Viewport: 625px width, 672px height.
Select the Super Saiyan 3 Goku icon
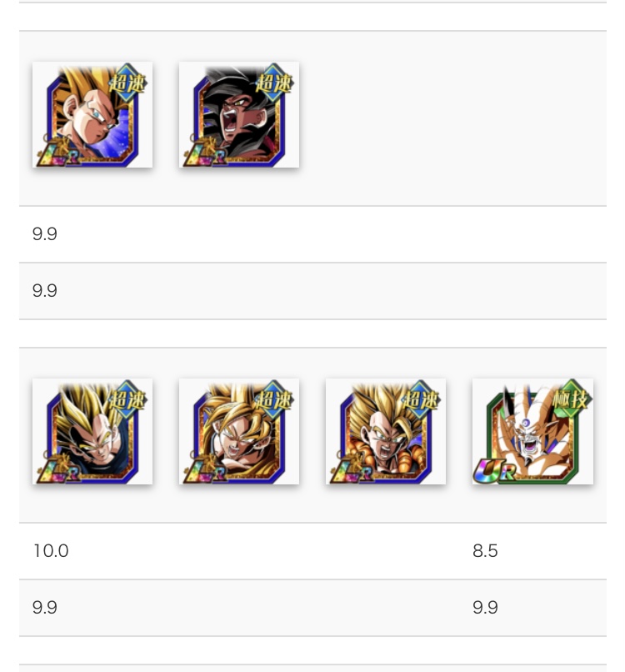click(239, 431)
